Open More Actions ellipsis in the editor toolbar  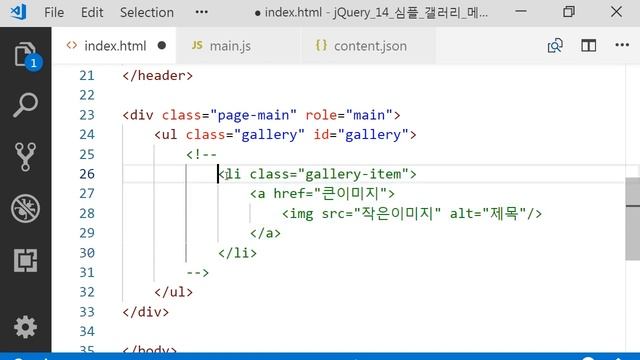(x=622, y=45)
